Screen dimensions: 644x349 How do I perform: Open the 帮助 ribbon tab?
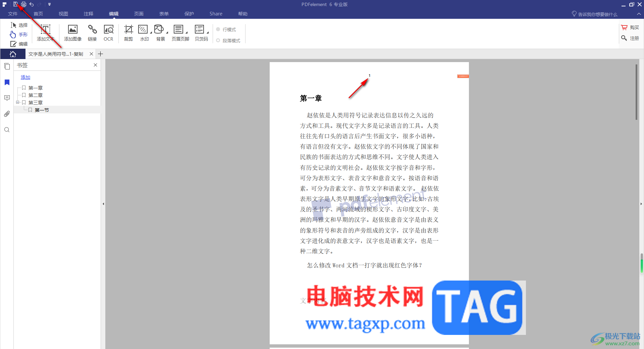click(x=243, y=14)
